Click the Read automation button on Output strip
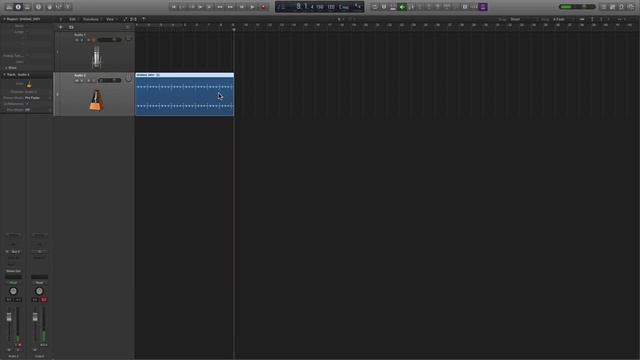 tap(39, 282)
